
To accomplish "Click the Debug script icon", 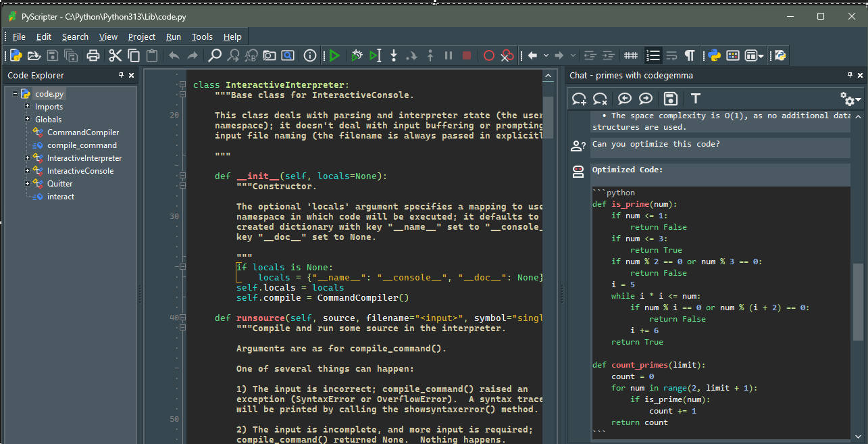I will (x=357, y=56).
